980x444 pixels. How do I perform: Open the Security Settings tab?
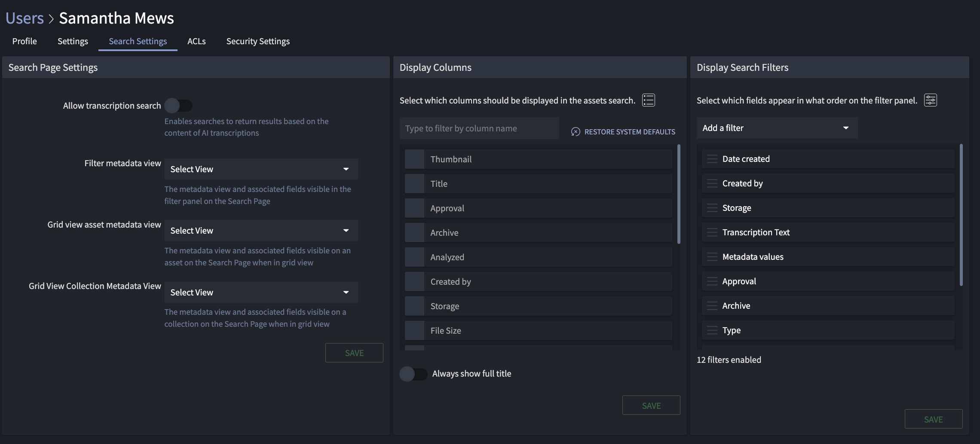coord(258,41)
